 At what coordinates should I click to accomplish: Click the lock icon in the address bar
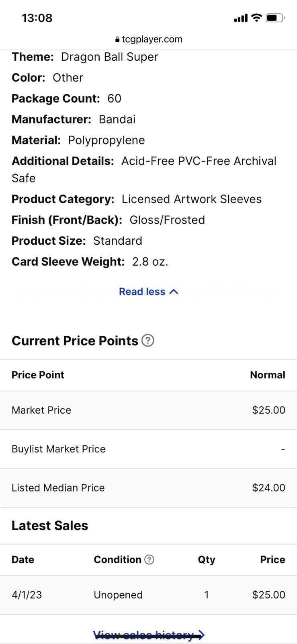117,39
